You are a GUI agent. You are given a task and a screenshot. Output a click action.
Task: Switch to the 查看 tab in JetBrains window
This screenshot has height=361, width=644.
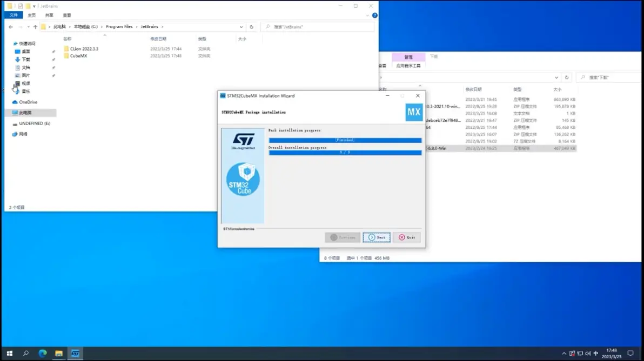(67, 15)
